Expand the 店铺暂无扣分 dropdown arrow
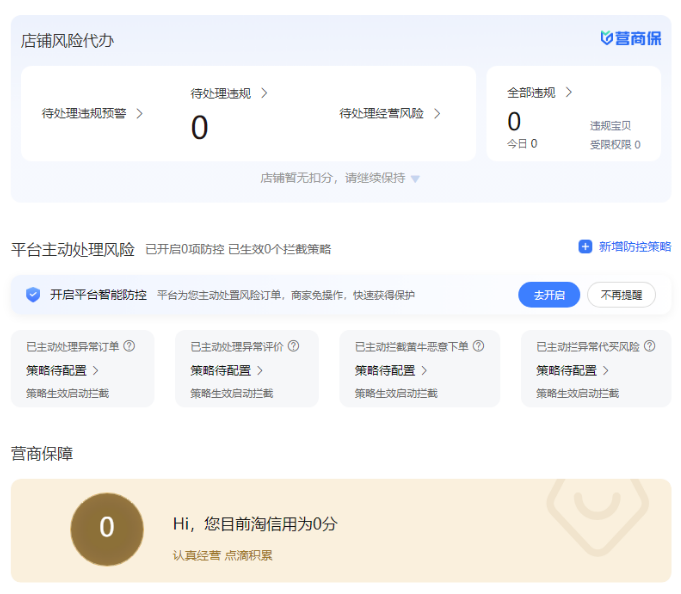681x594 pixels. [415, 179]
